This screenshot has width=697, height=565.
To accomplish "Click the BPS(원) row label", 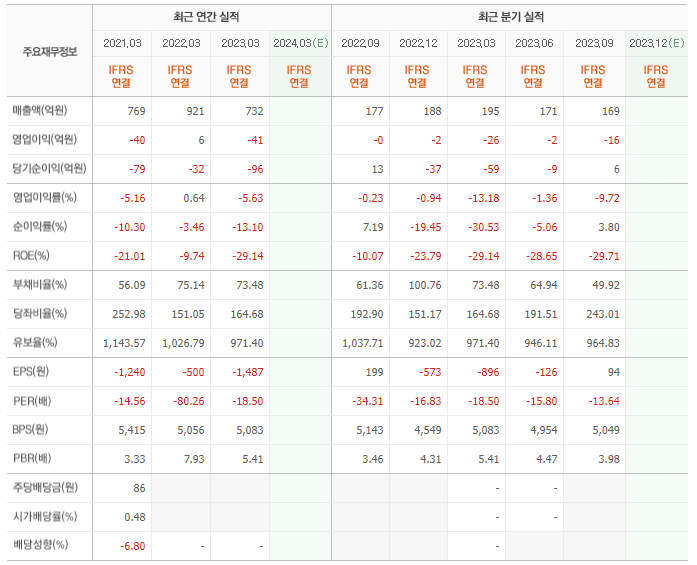I will 30,429.
